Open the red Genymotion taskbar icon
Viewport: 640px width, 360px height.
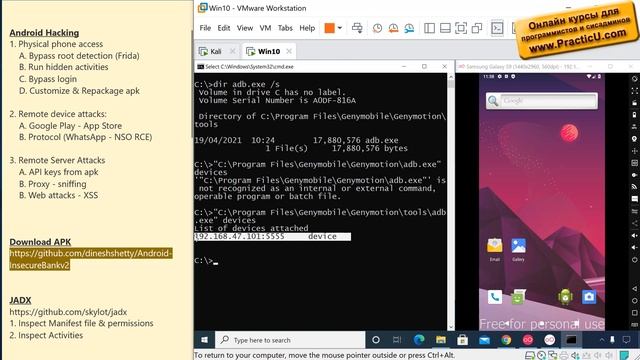[x=528, y=340]
